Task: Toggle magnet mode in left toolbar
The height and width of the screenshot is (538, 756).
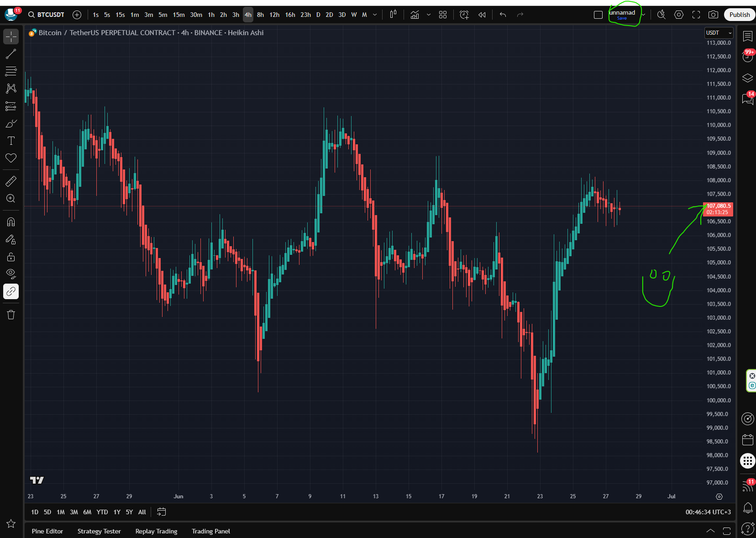Action: [x=11, y=222]
